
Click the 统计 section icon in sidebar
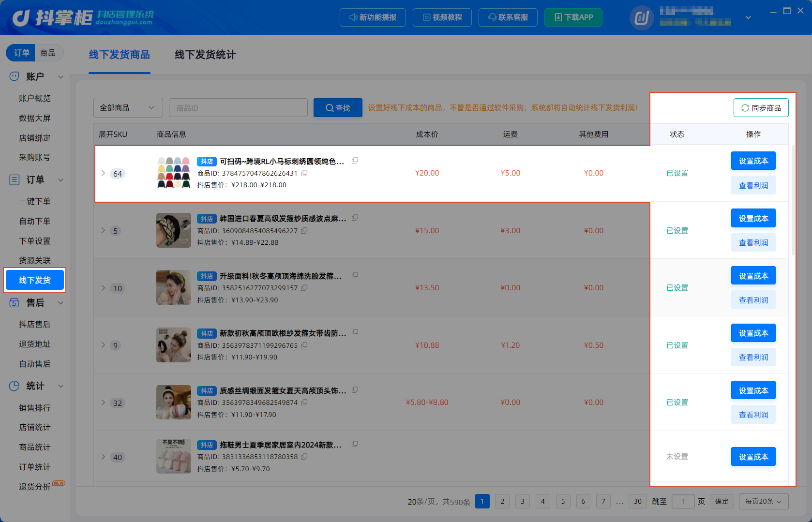(15, 386)
